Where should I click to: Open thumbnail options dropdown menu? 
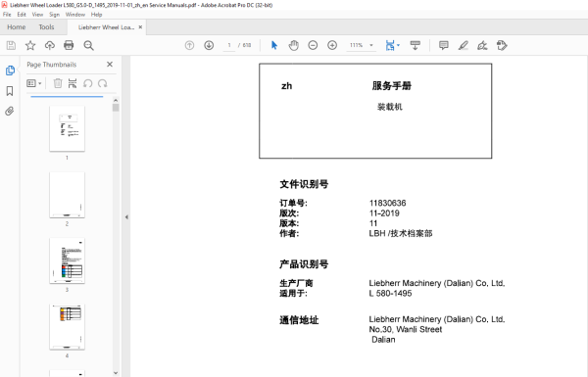[x=33, y=83]
